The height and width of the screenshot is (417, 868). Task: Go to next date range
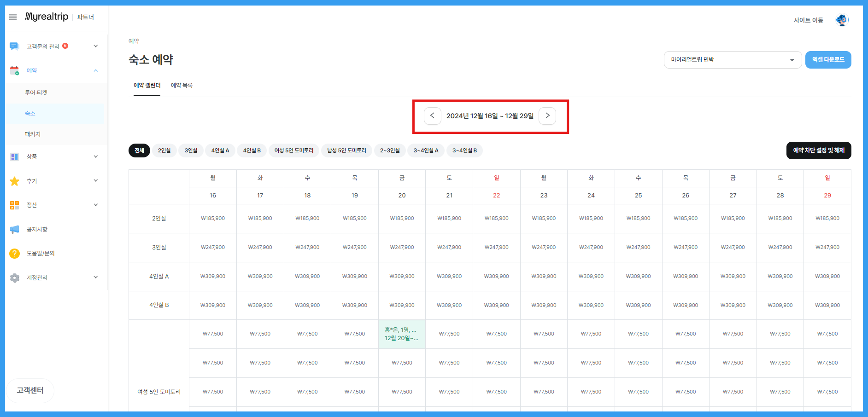coord(547,116)
